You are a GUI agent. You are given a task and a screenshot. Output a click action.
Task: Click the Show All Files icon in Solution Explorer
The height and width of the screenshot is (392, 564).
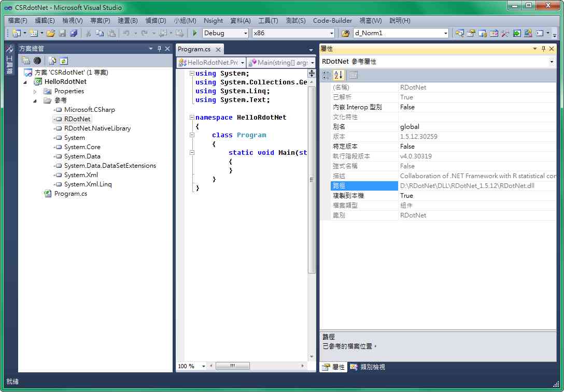pos(52,61)
